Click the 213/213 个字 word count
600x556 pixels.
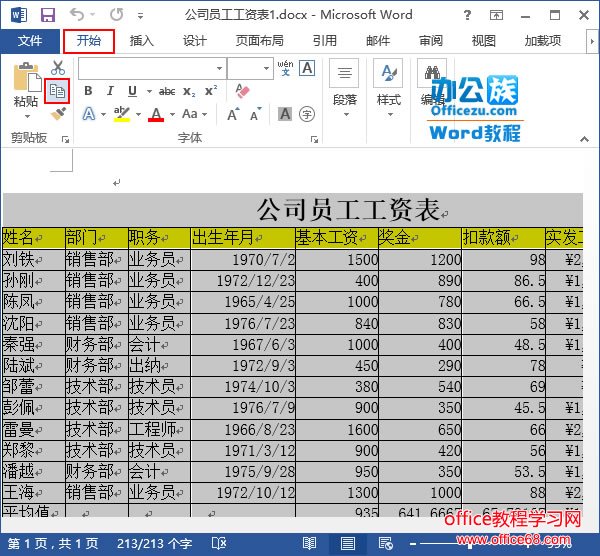(155, 543)
